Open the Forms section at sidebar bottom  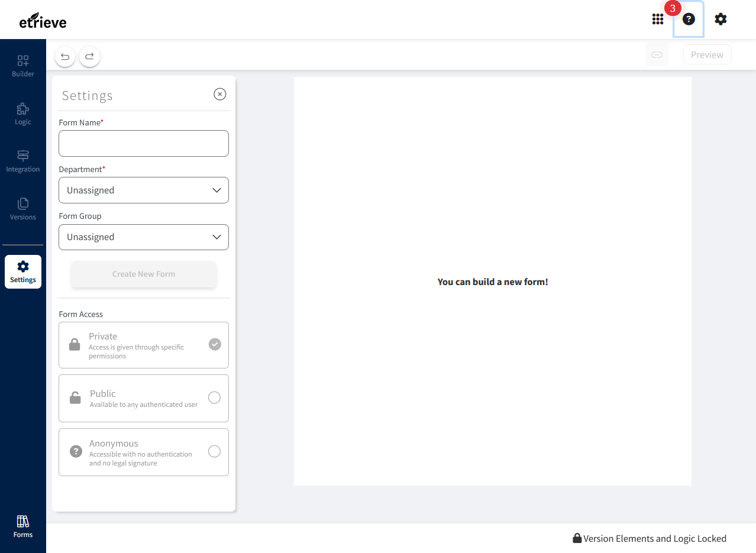[x=22, y=526]
